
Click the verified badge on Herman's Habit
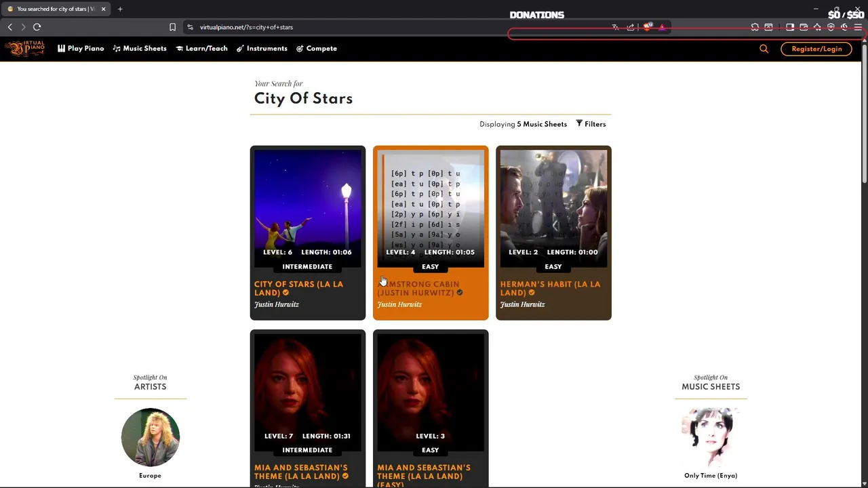click(x=532, y=293)
